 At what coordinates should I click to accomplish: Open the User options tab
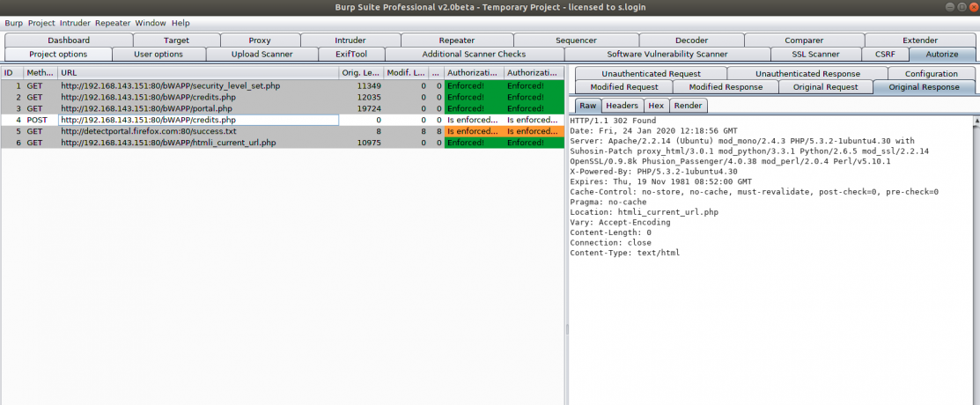(x=158, y=55)
